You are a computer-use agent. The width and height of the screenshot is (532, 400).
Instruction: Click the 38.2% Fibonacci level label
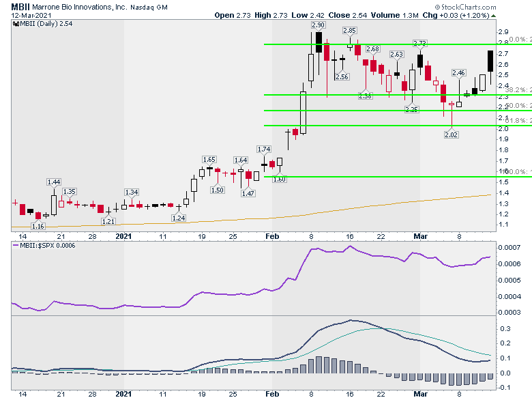(518, 90)
